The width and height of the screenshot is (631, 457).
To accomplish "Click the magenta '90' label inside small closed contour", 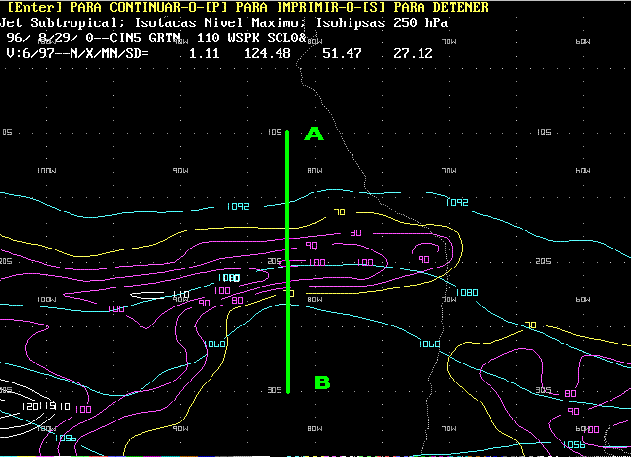I will tap(424, 259).
